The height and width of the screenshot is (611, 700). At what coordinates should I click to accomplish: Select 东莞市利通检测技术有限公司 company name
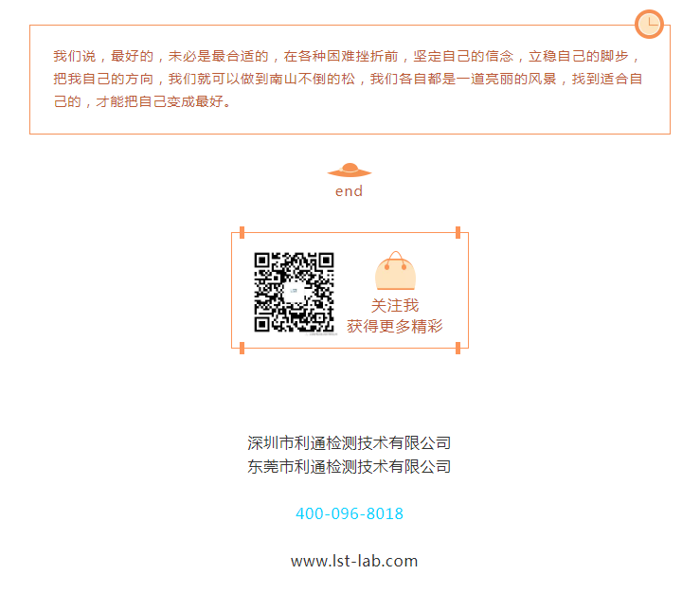click(350, 467)
